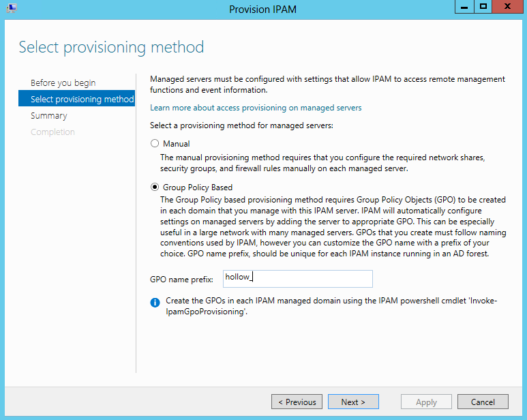
Task: Click the greyed-out Completion step
Action: click(x=53, y=132)
